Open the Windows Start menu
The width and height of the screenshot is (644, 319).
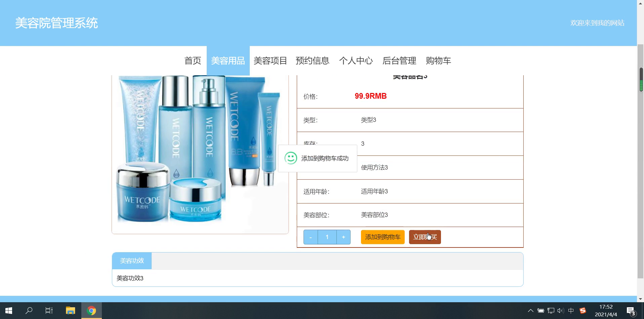9,311
